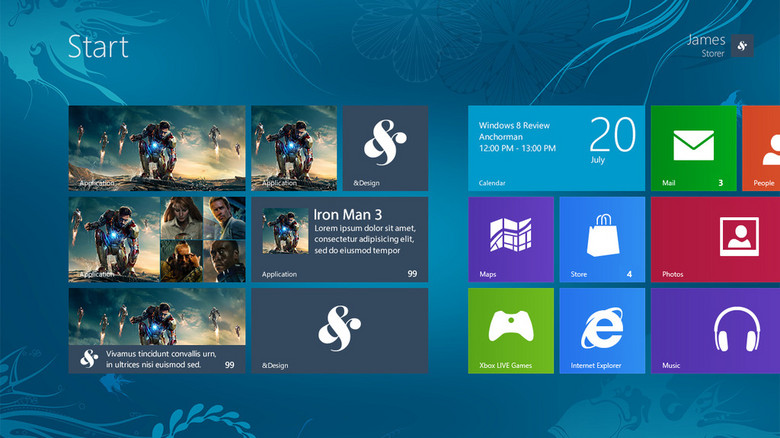
Task: Open the top-left wide Iron Man Application tile
Action: click(x=157, y=148)
